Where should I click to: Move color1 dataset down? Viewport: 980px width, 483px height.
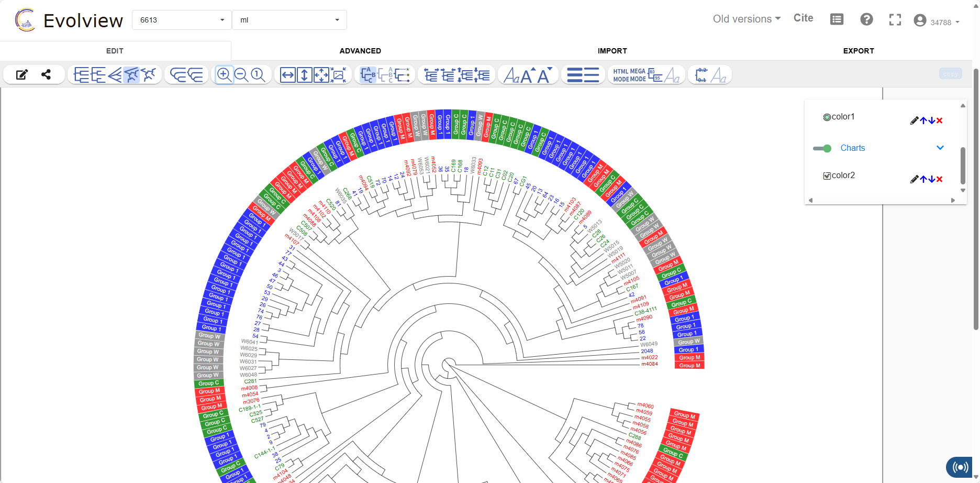click(x=932, y=120)
